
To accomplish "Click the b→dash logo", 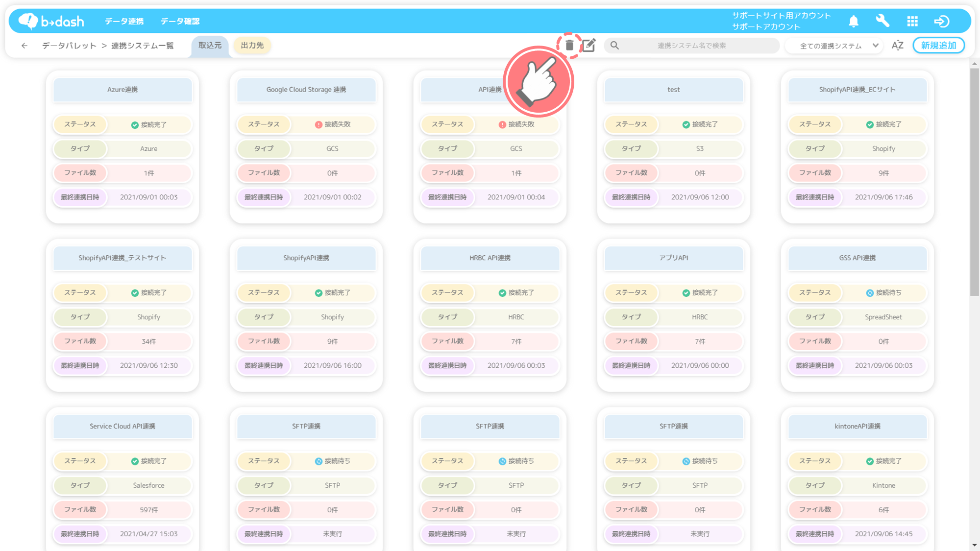I will pos(51,21).
